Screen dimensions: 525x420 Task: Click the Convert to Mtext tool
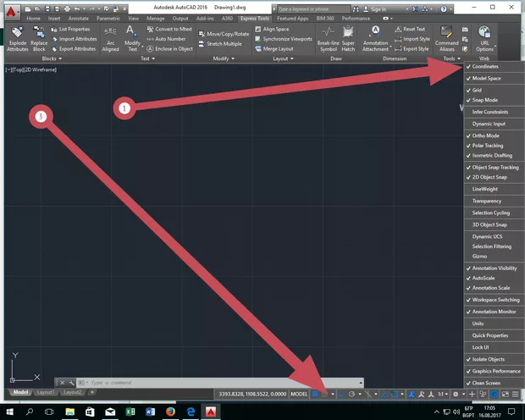[169, 29]
